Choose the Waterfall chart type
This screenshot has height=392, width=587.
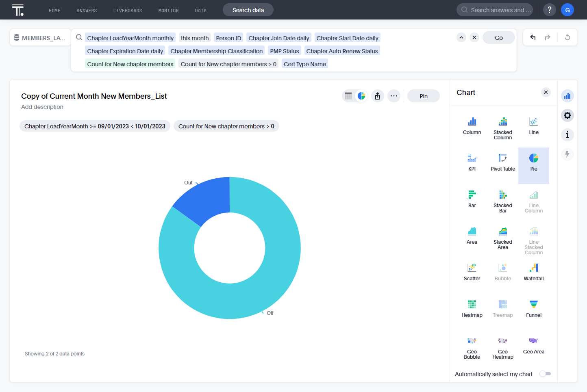(534, 272)
